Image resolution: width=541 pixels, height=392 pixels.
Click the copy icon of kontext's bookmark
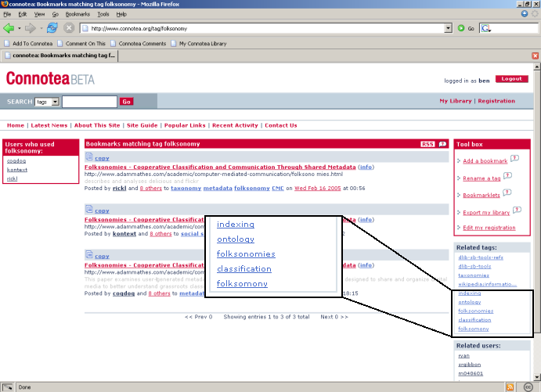point(89,209)
